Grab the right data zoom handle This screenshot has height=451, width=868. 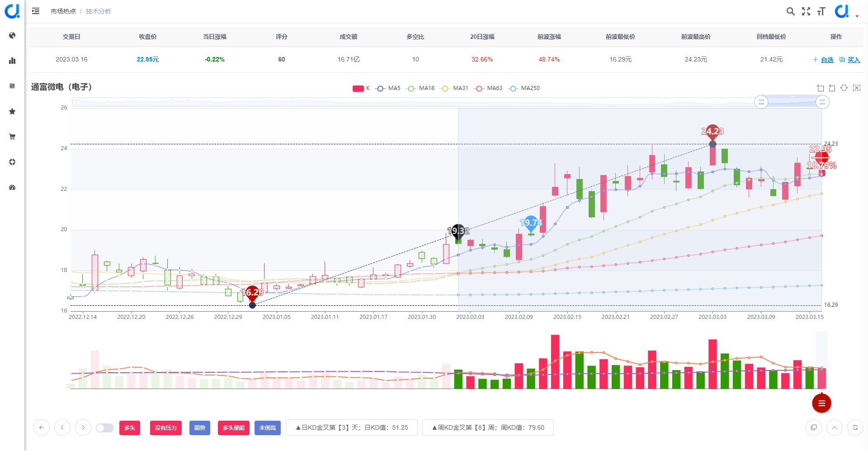tap(822, 102)
